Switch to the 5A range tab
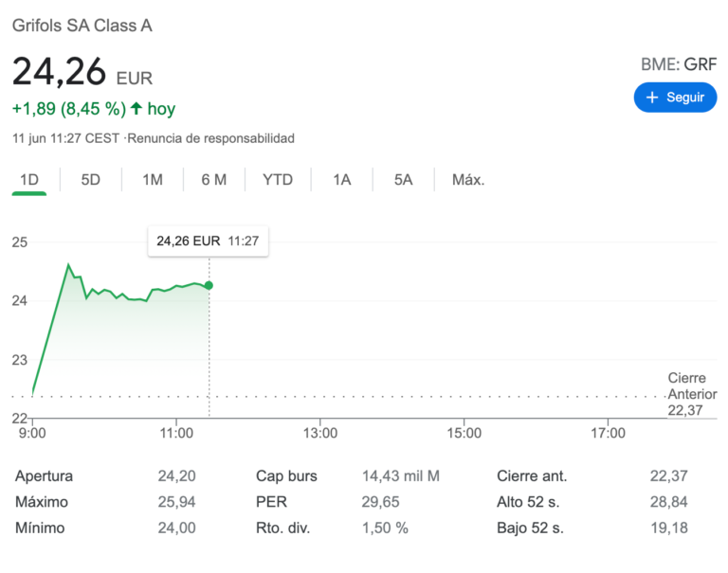728x573 pixels. (x=403, y=180)
